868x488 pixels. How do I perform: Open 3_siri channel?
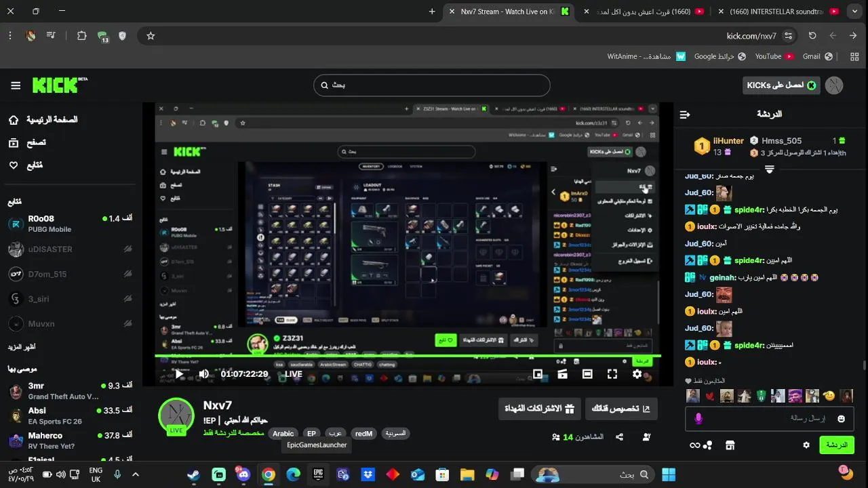pos(70,299)
